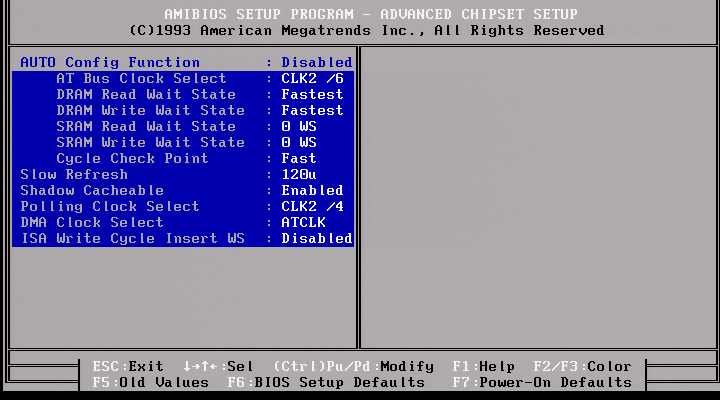Select SRAM Write Wait State label
Viewport: 720px width, 400px height.
pos(151,142)
